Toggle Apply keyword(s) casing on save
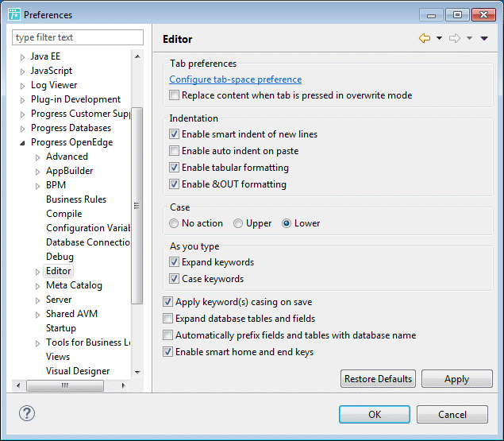 (x=167, y=302)
